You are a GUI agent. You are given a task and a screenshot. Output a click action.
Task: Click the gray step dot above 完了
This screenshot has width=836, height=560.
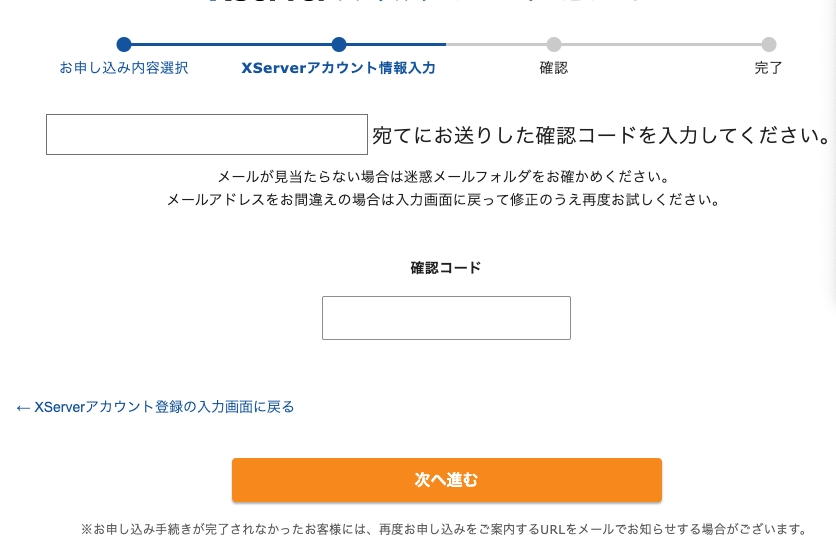[x=769, y=44]
